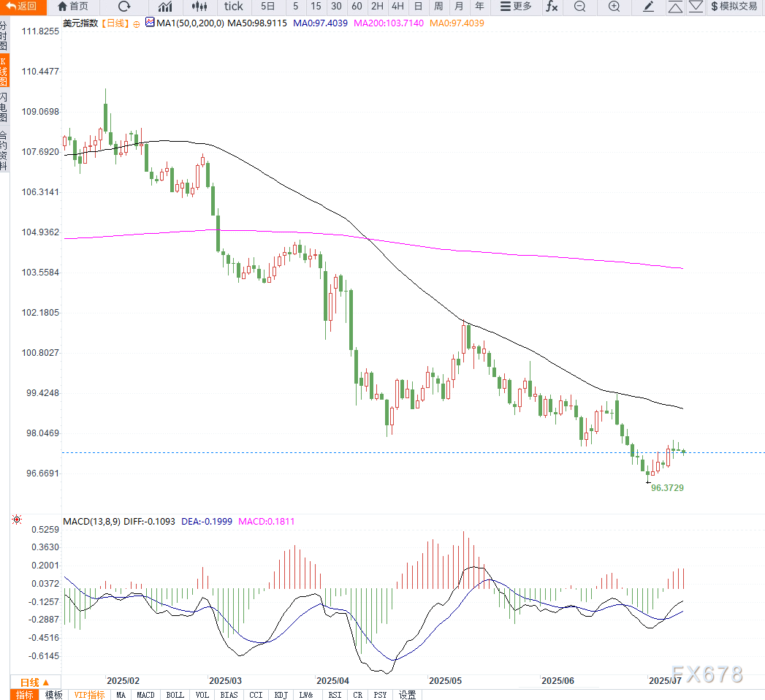Screen dimensions: 765x700
Task: Select the BOLL indicator tab
Action: (x=175, y=695)
